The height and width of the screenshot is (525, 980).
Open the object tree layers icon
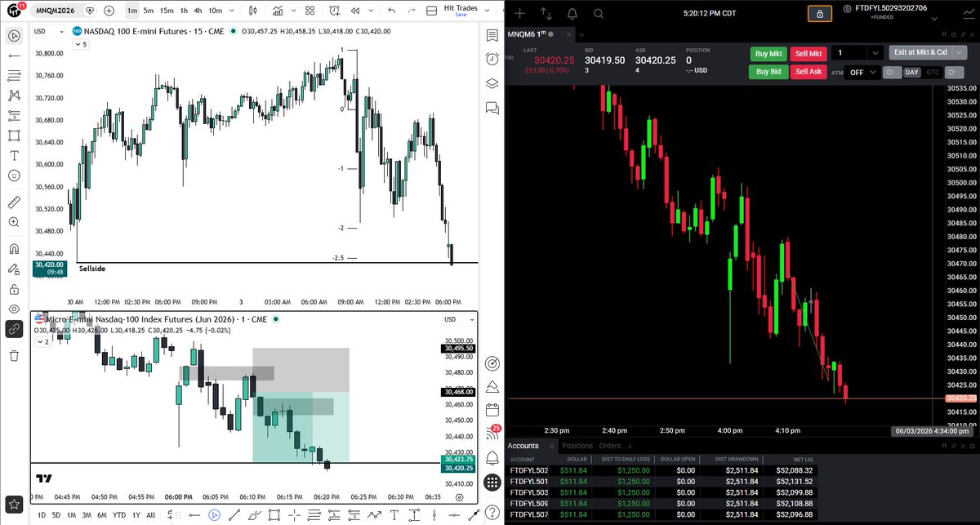(492, 83)
